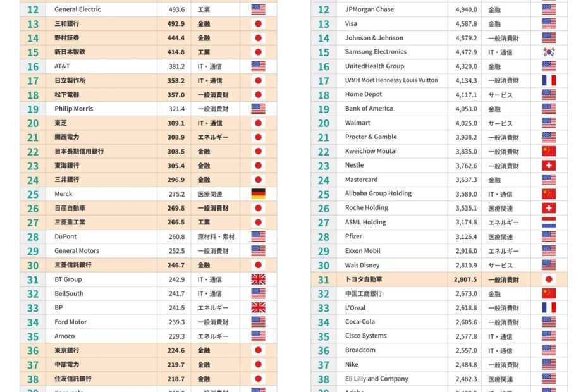
Task: Click 原材料・素材 sector in DuPont row
Action: coord(216,236)
